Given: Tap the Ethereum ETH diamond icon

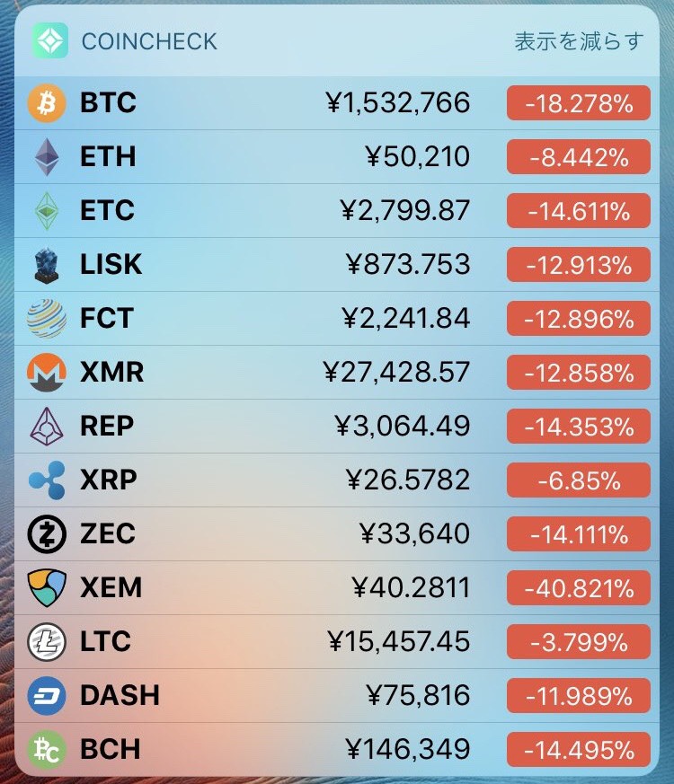Looking at the screenshot, I should point(47,156).
